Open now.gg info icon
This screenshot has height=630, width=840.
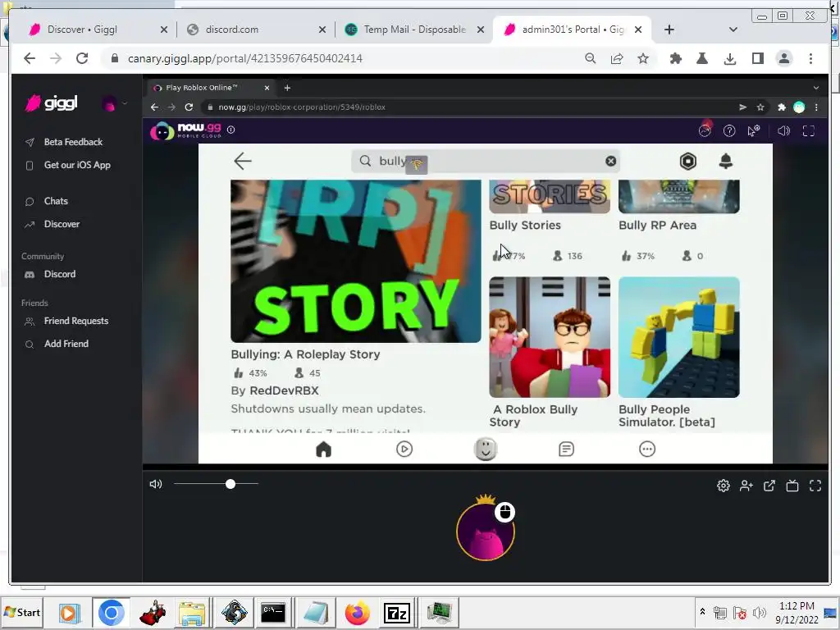tap(231, 130)
